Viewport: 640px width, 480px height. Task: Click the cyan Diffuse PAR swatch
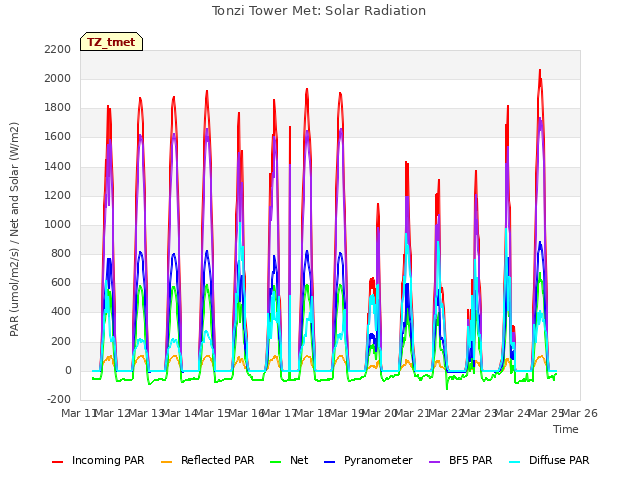click(515, 462)
